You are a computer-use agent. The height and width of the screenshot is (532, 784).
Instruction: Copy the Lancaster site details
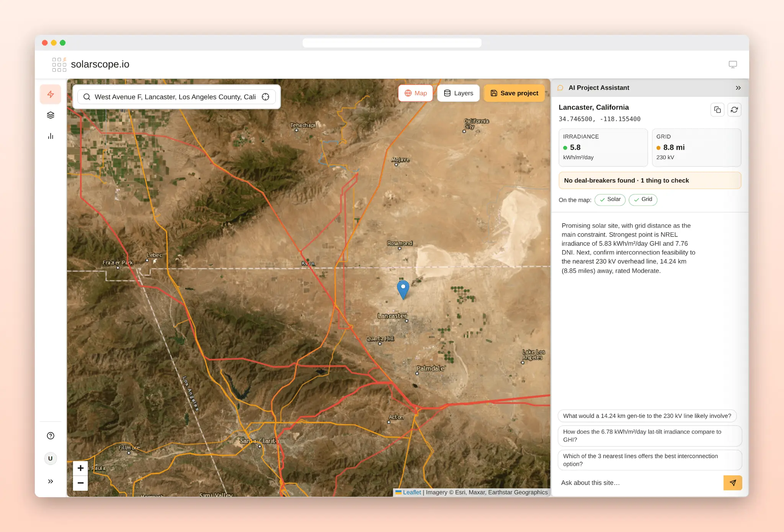click(717, 110)
